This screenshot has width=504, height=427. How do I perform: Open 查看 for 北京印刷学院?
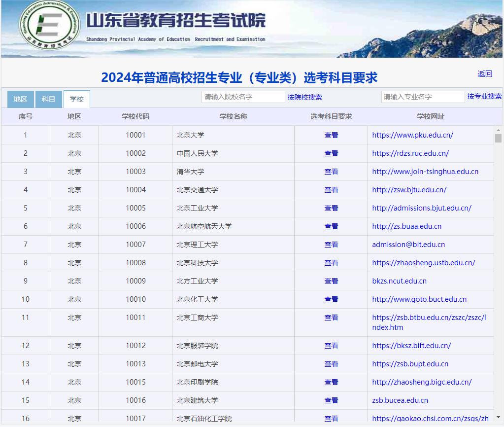coord(331,382)
